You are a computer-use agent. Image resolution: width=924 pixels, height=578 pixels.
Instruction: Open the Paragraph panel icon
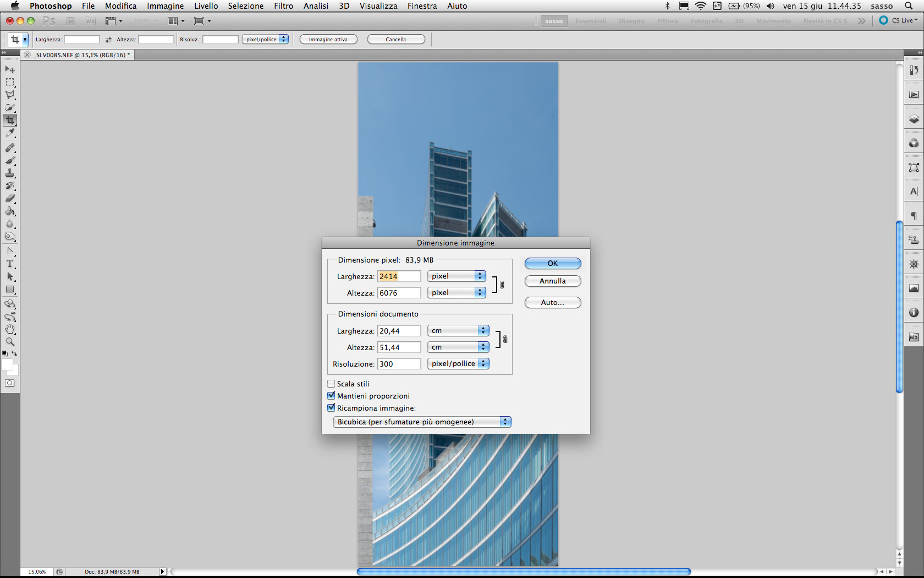pyautogui.click(x=914, y=216)
